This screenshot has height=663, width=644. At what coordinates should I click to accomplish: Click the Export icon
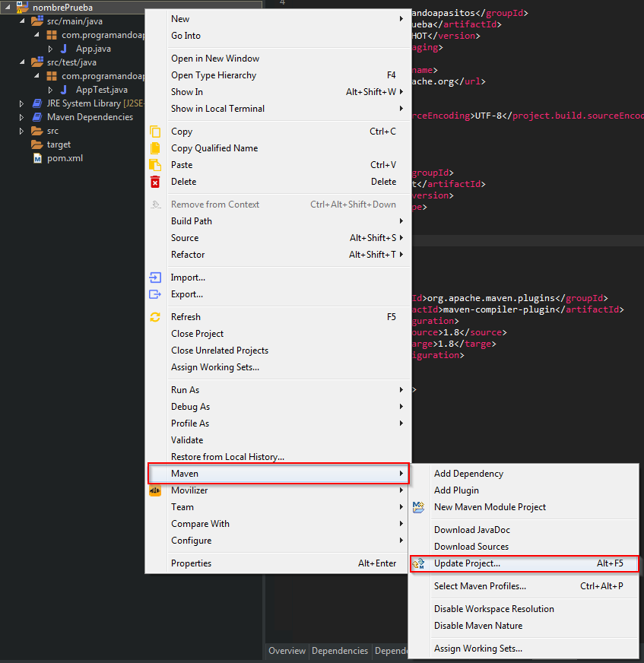(x=155, y=294)
